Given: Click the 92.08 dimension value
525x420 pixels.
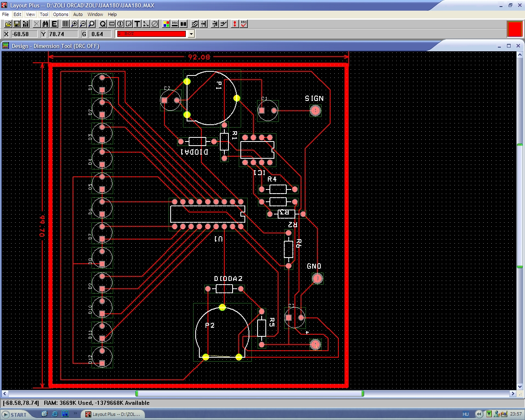Looking at the screenshot, I should [199, 57].
